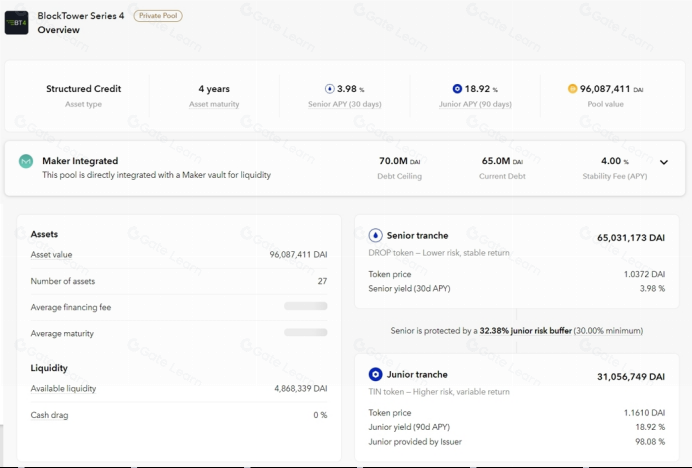Click the 4 years maturity value
This screenshot has height=468, width=692.
pos(214,89)
